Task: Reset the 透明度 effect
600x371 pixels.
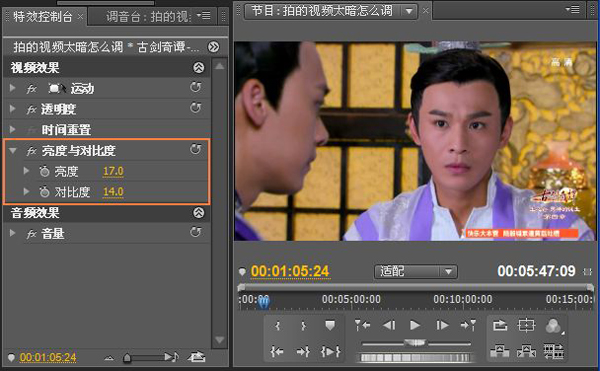Action: point(196,108)
